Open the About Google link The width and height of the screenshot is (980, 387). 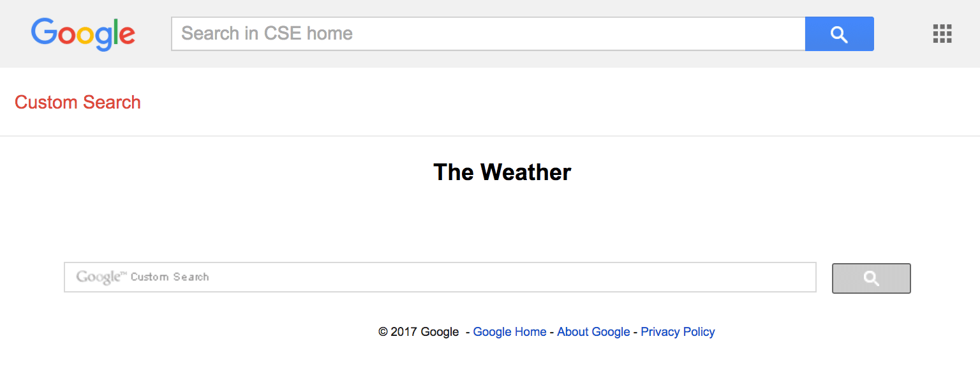click(x=593, y=332)
